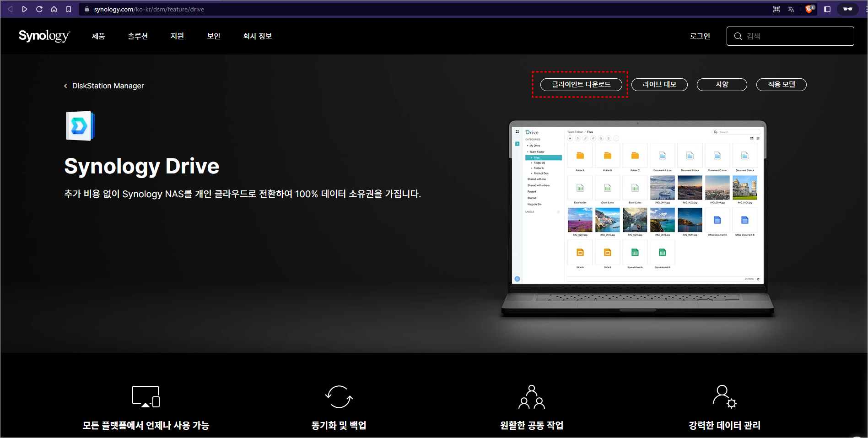The width and height of the screenshot is (868, 438).
Task: Select the 보안 menu item
Action: coord(213,36)
